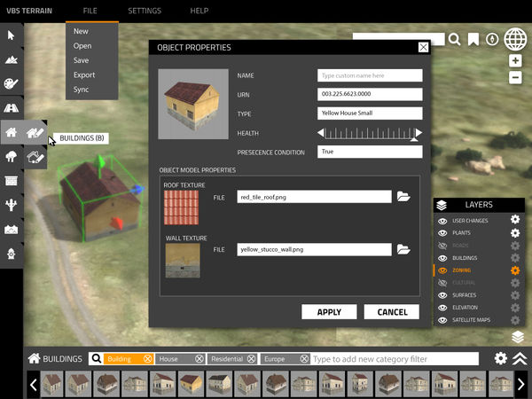The height and width of the screenshot is (399, 532).
Task: Go to next building thumbnails
Action: (x=521, y=385)
